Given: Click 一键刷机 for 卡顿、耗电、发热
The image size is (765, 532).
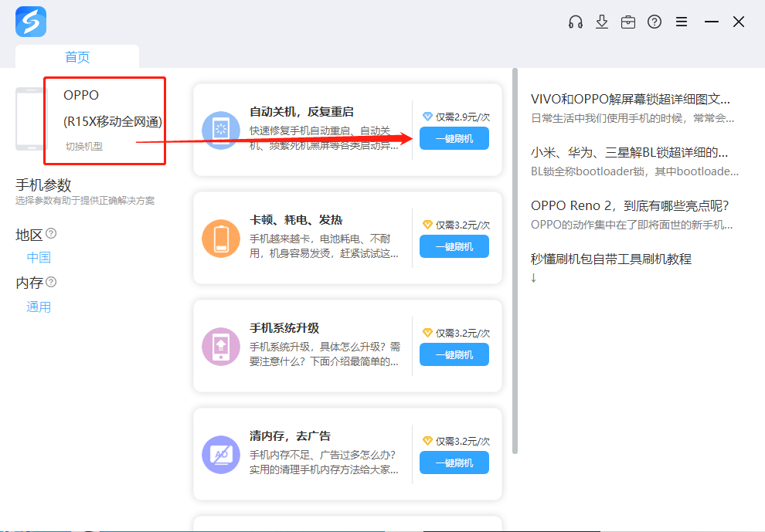Looking at the screenshot, I should pos(454,247).
